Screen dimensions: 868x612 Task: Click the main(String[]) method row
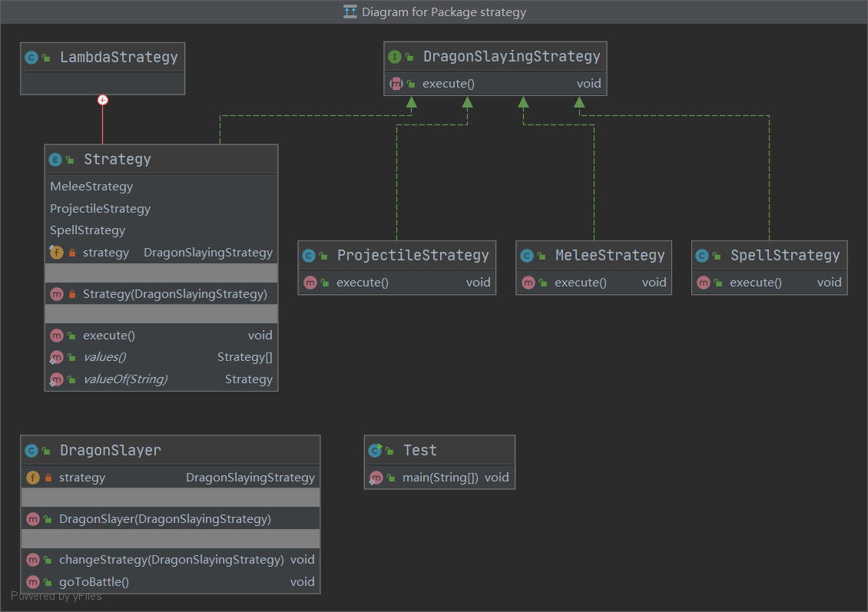coord(439,478)
